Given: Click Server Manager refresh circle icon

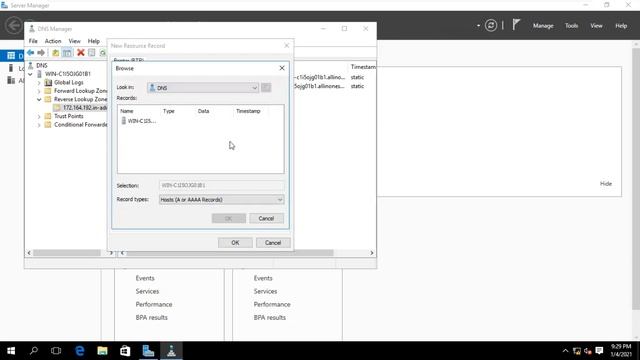Looking at the screenshot, I should tap(491, 26).
